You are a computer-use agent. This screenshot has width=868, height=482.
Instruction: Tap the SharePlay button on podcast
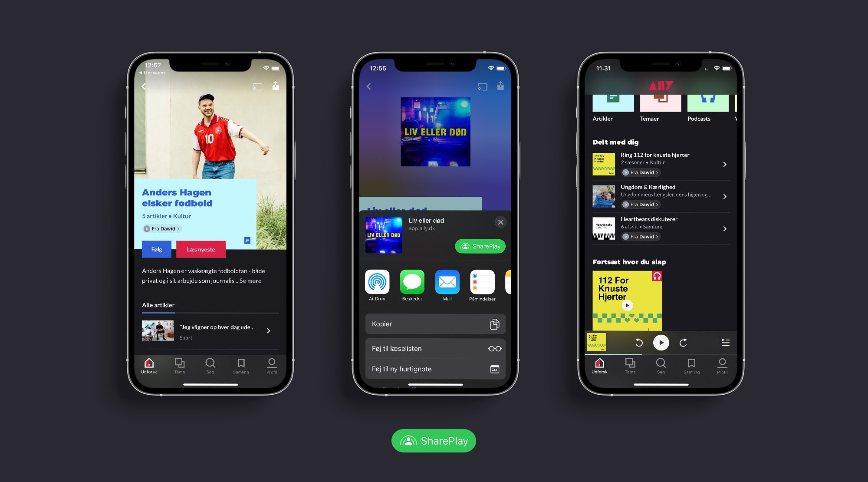click(x=480, y=246)
